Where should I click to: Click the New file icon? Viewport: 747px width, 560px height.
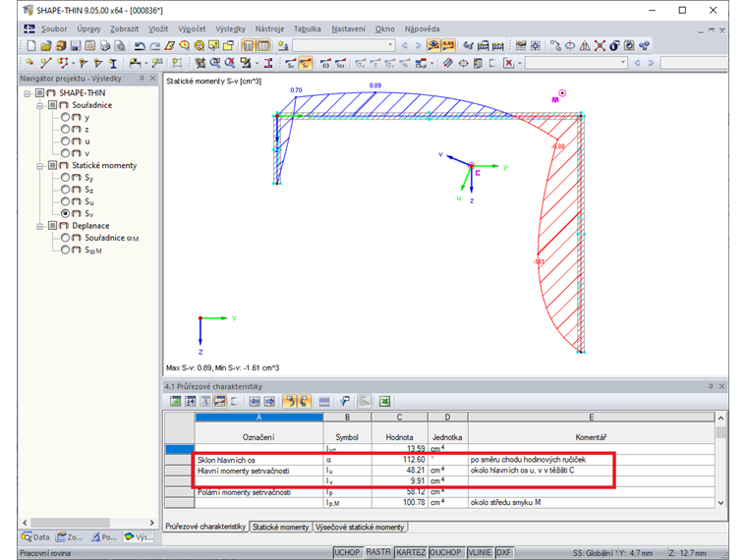click(31, 46)
